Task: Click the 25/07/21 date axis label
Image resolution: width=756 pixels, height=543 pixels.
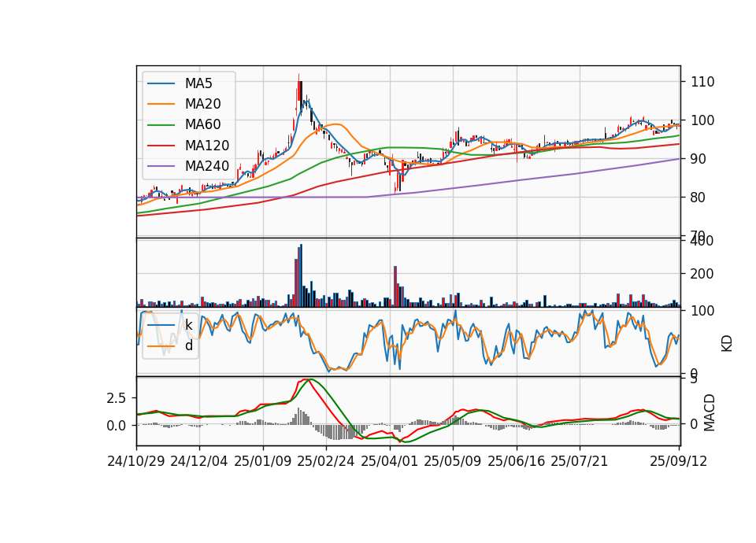Action: [580, 461]
